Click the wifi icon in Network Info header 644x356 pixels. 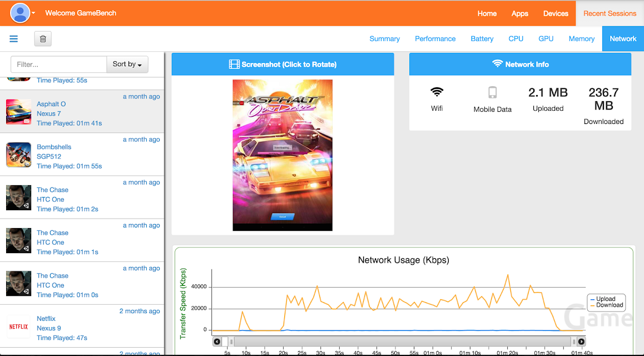pyautogui.click(x=497, y=63)
